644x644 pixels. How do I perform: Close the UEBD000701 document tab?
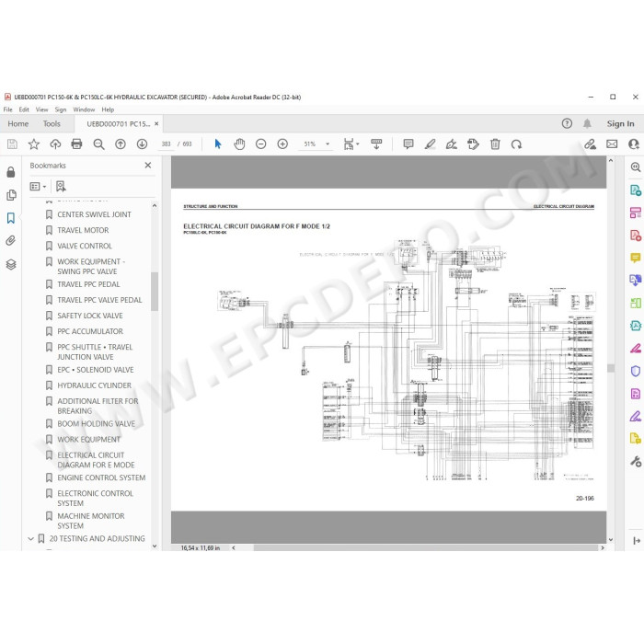[156, 123]
